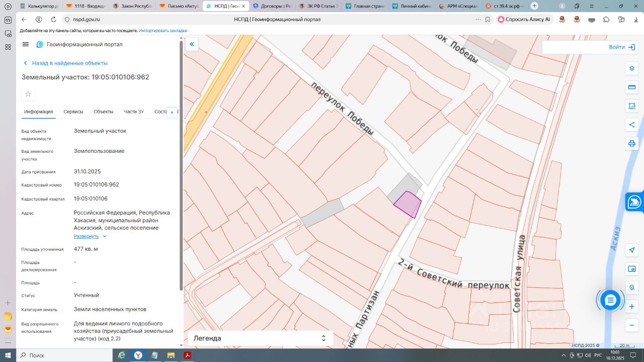
Task: Click the Импортировать закладки link
Action: [x=163, y=31]
